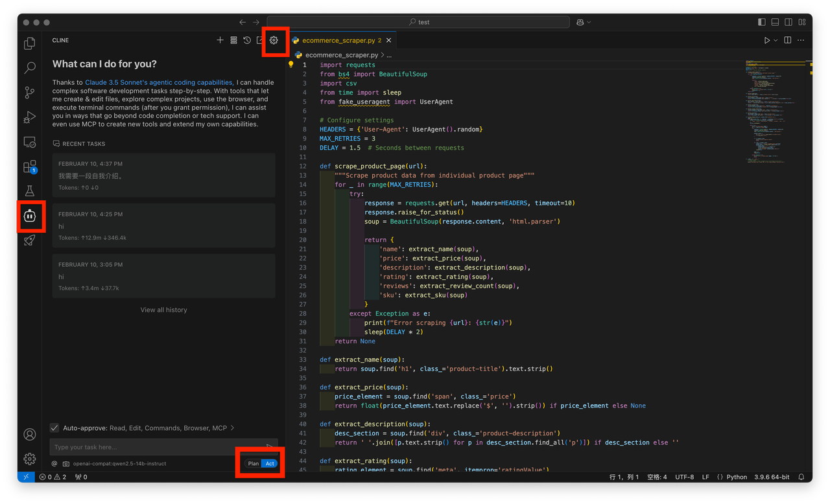Select Python 3.9.6 64-bit interpreter
The width and height of the screenshot is (830, 504).
(x=772, y=477)
